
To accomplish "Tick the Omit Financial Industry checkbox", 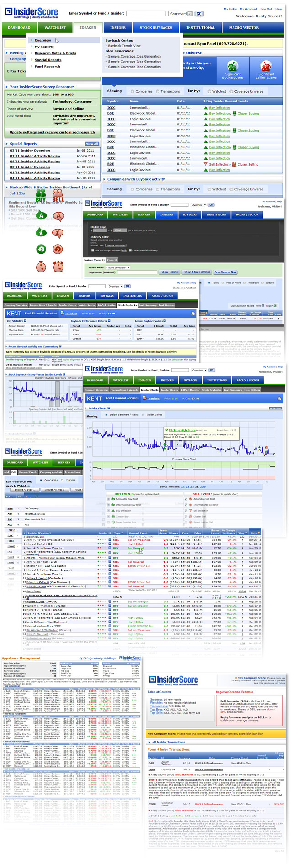I will pyautogui.click(x=130, y=250).
